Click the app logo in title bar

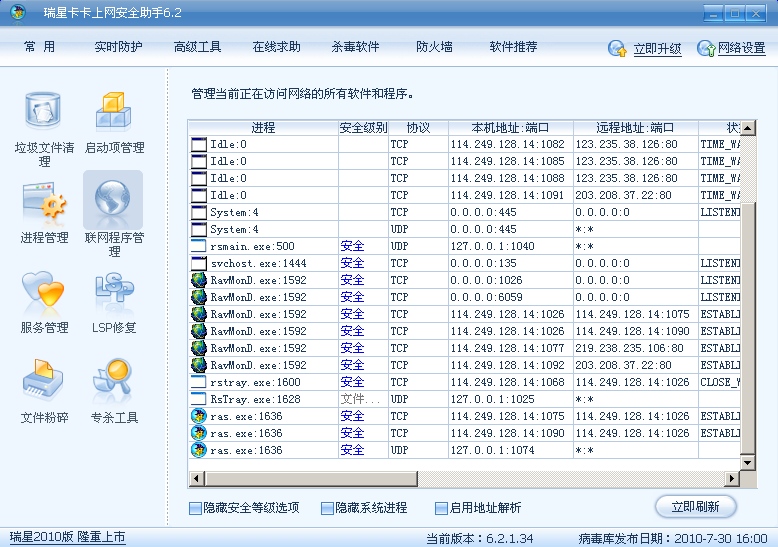[x=18, y=12]
